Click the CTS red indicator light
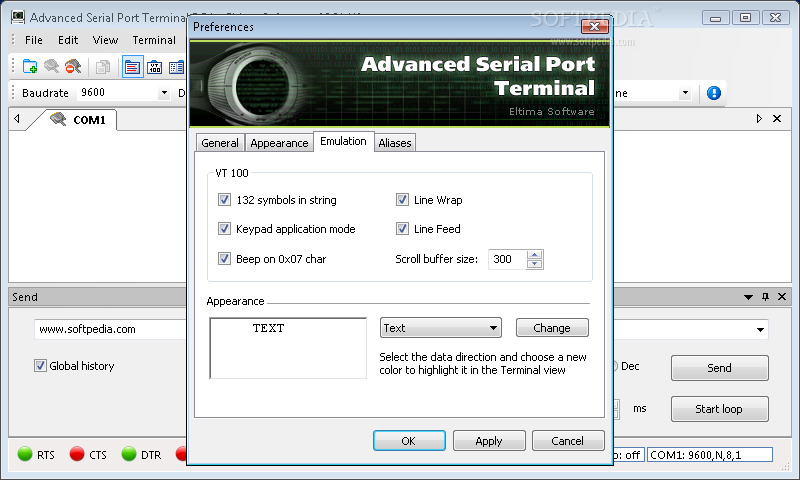800x480 pixels. coord(77,453)
